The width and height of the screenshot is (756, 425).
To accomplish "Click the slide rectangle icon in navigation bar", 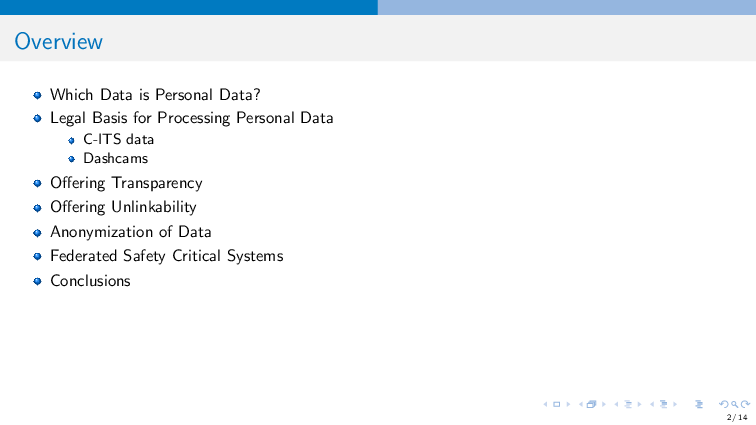I will tap(556, 404).
